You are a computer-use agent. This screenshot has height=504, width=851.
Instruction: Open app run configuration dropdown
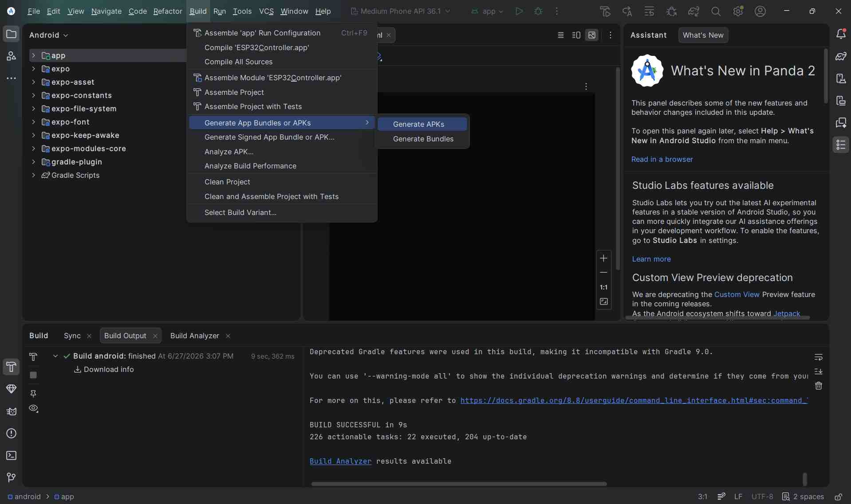coord(487,11)
